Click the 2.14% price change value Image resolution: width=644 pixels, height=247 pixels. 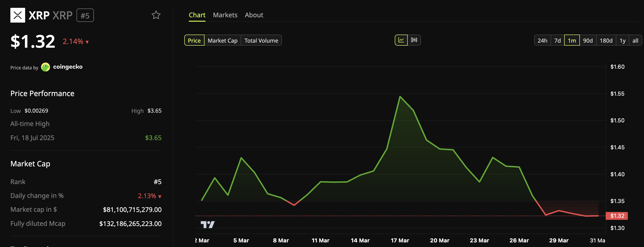[73, 41]
